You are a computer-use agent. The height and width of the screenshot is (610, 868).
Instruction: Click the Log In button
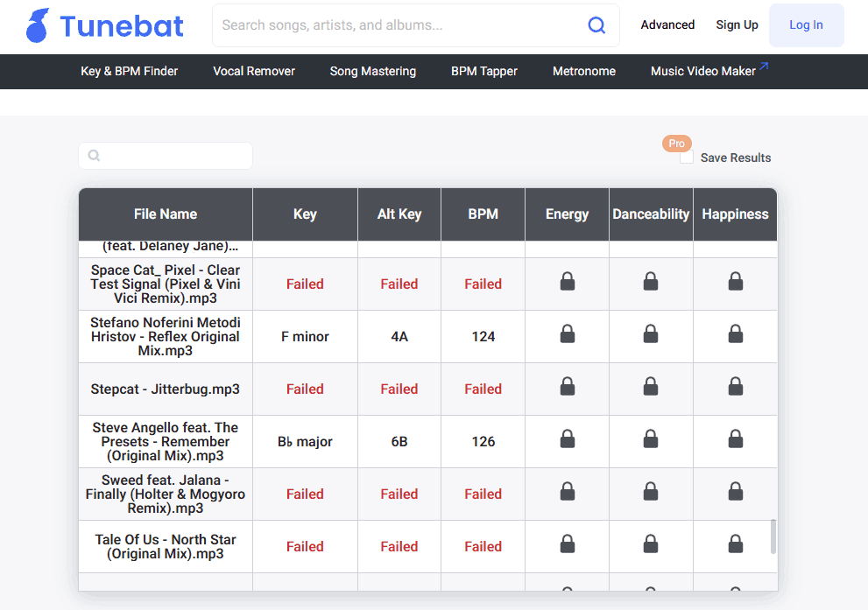pyautogui.click(x=806, y=25)
